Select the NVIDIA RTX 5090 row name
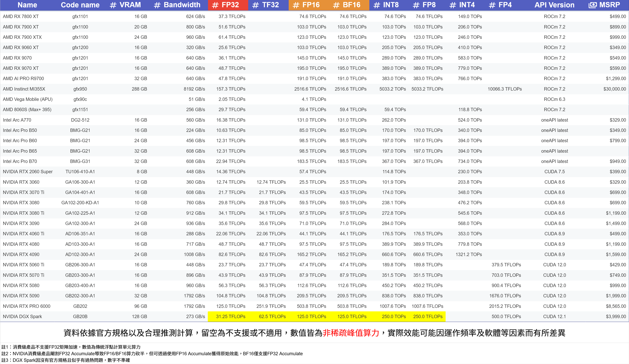629x364 pixels. tap(21, 296)
